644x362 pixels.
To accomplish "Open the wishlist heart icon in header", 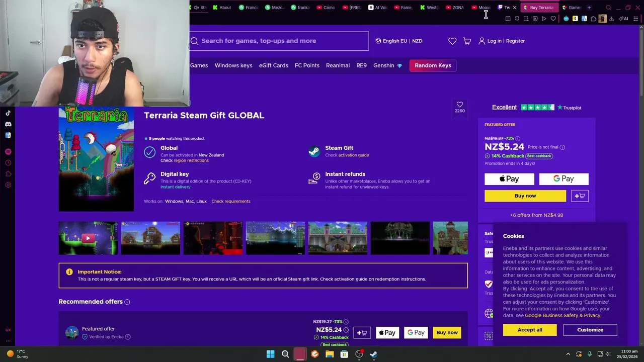I will click(452, 41).
